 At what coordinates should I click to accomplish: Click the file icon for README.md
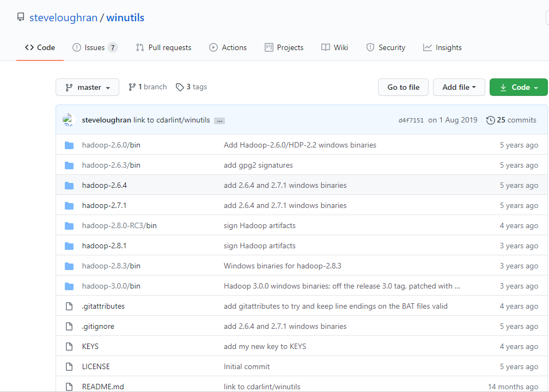pyautogui.click(x=69, y=387)
